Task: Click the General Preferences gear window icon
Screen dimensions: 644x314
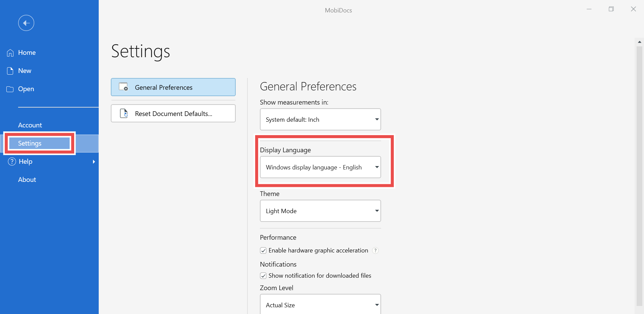Action: coord(124,87)
